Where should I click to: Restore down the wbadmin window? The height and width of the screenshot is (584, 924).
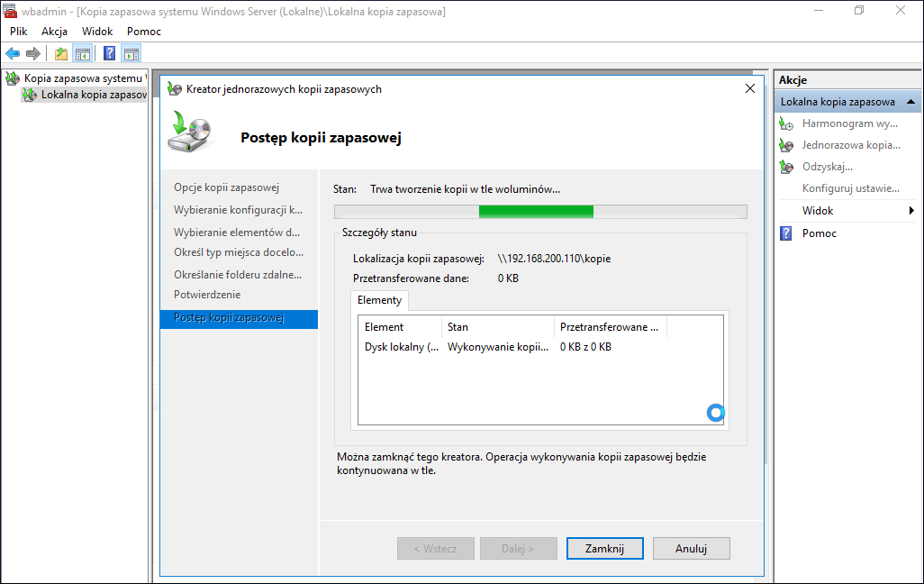(859, 11)
